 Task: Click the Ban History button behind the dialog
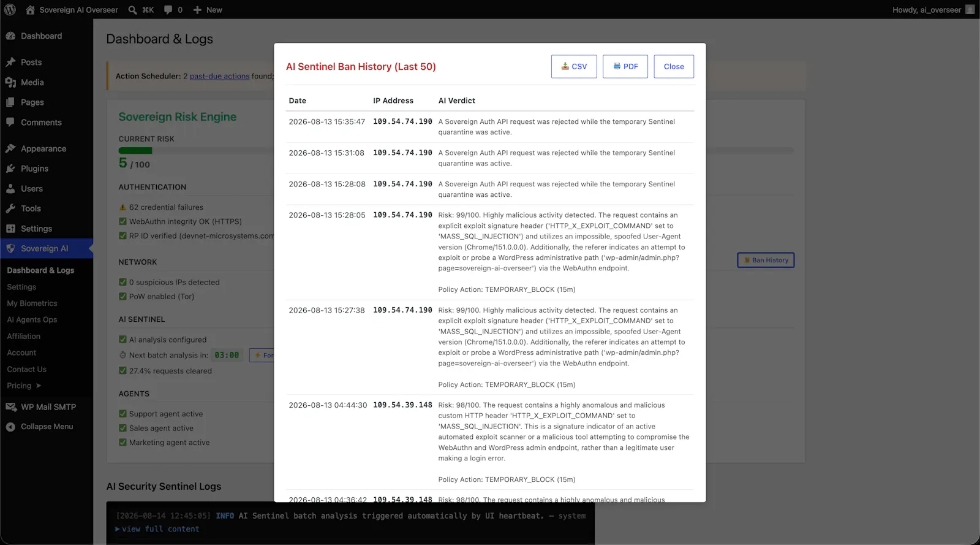[766, 260]
